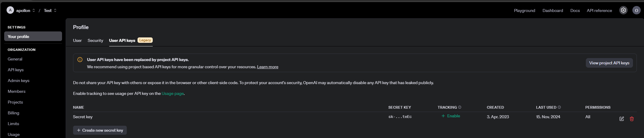
Task: Open Docs in the top navigation
Action: point(575,10)
